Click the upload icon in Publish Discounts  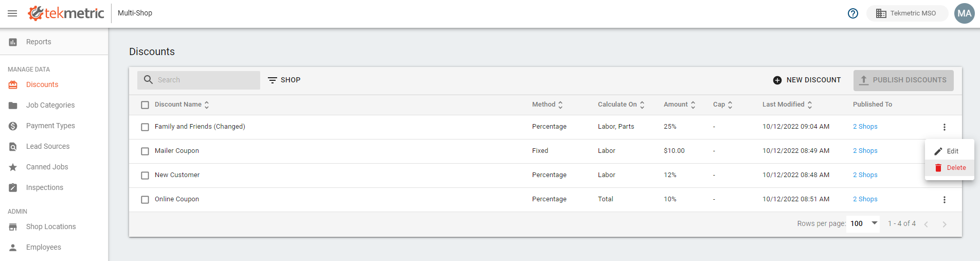pos(864,80)
